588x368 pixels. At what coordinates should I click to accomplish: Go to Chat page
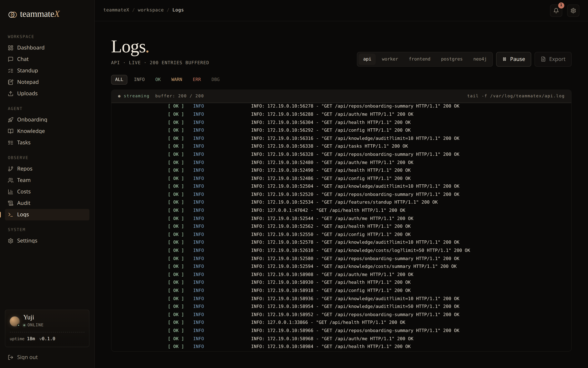pos(47,59)
